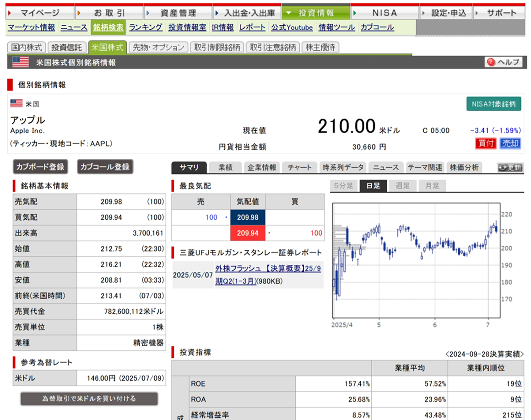Click the 更新 refresh icon

509,167
